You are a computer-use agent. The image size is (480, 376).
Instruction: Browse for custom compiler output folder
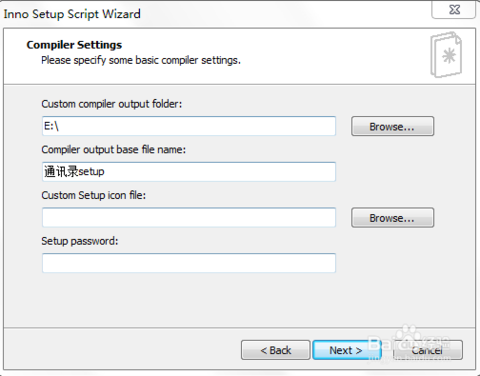(x=392, y=126)
